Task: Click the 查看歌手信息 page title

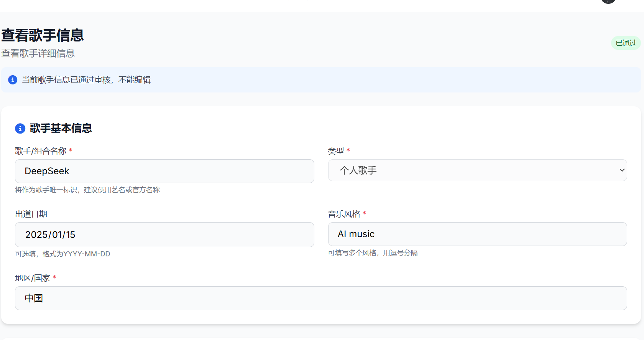Action: pos(43,35)
